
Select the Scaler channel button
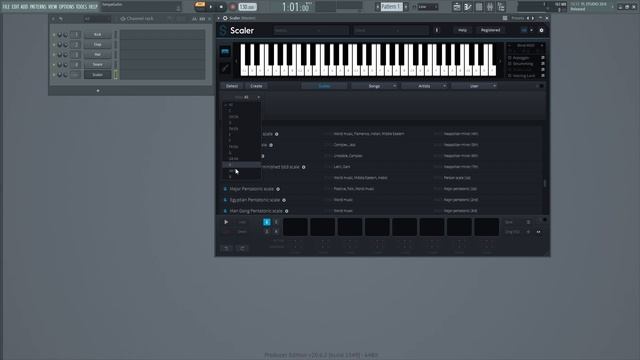pos(98,75)
